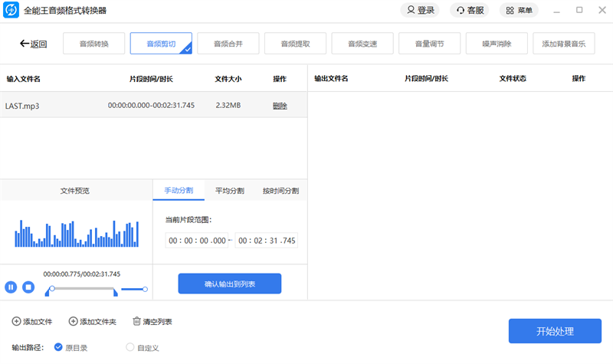Click the 00:00:00.000-00:02:31.745 duration cell
This screenshot has height=364, width=613.
[x=151, y=105]
